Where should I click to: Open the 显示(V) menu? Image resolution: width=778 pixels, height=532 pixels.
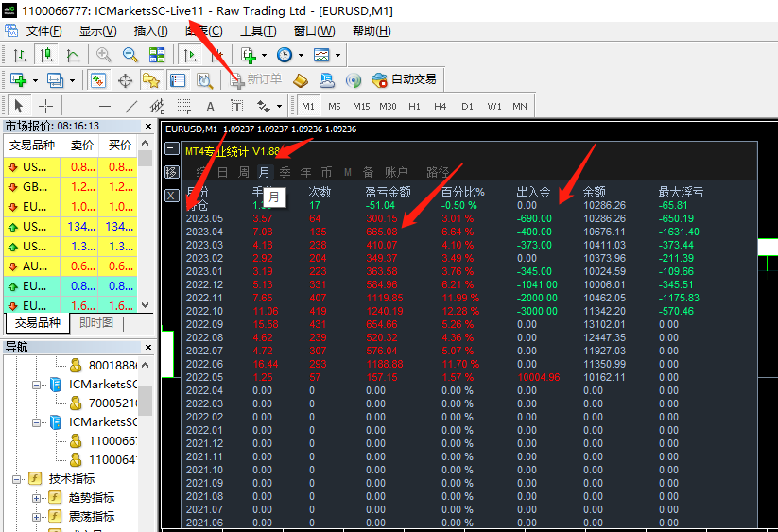coord(97,31)
